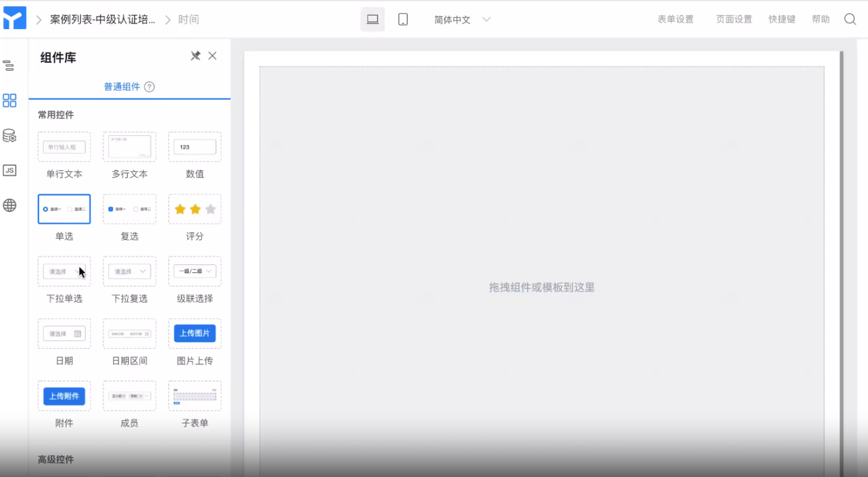
Task: Open the component library grid icon
Action: 9,100
